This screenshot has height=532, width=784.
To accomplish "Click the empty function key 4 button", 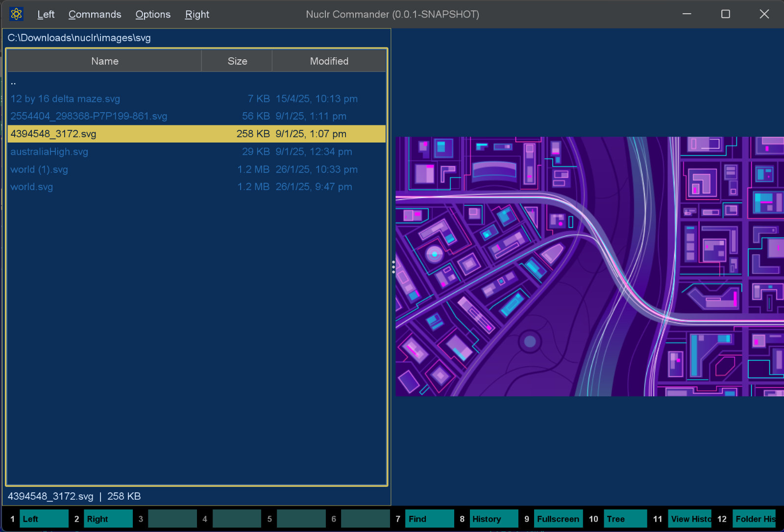I will 237,519.
